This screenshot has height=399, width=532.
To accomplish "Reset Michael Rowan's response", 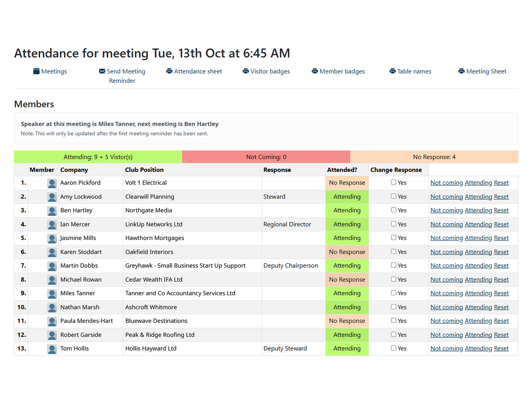I will pyautogui.click(x=501, y=280).
